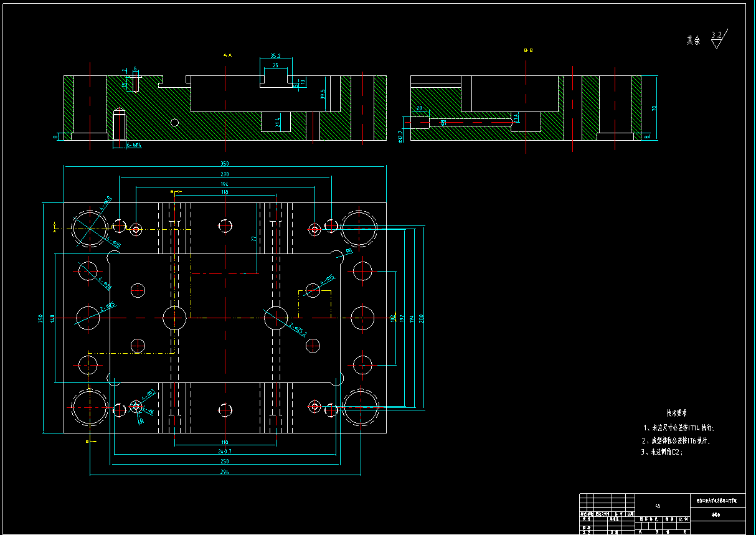Select technical note 2 about IT6 tolerance
Viewport: 756px width, 535px height.
[676, 440]
